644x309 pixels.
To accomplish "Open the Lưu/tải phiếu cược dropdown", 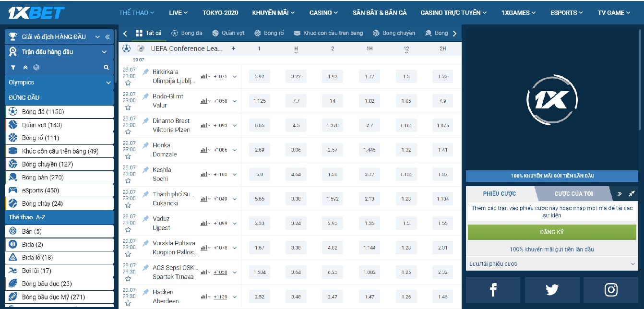I will 552,264.
